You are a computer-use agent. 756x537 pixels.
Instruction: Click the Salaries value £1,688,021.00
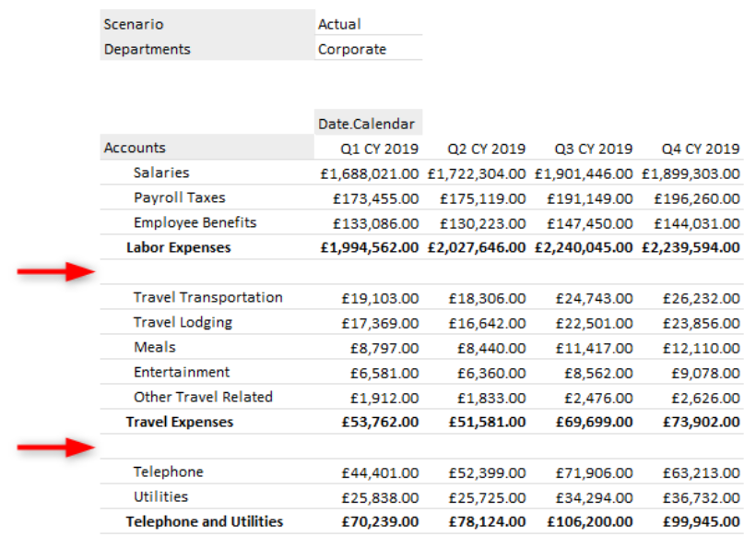368,173
